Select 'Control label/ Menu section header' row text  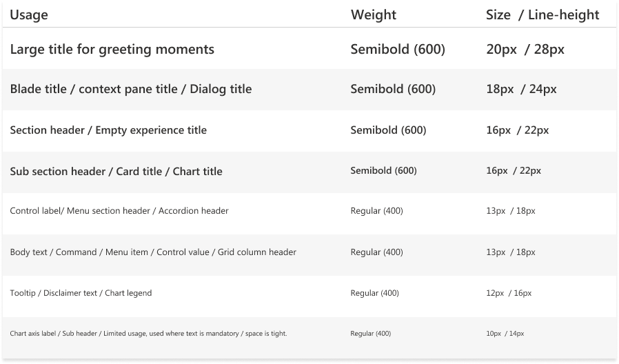[x=119, y=211]
